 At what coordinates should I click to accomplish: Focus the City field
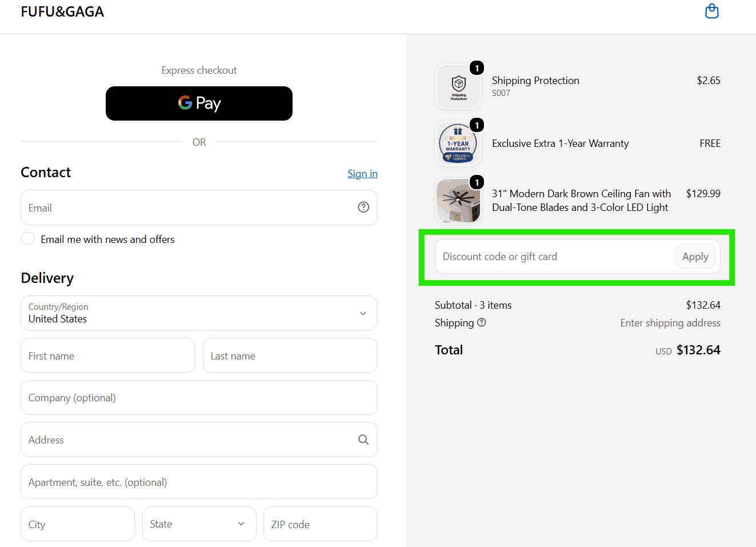[78, 524]
